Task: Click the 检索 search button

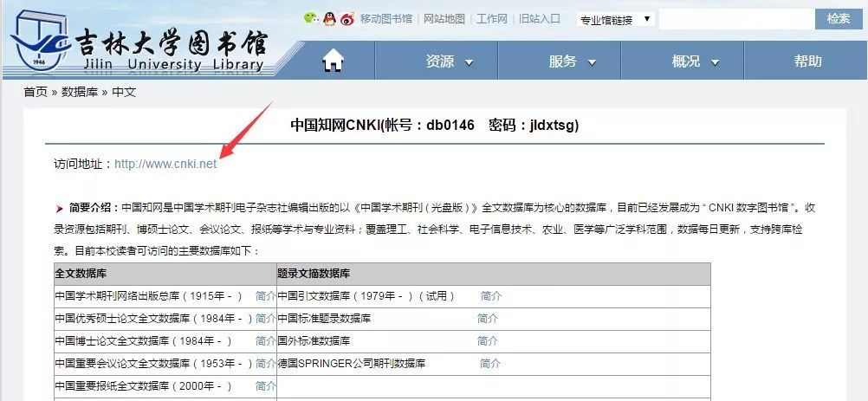Action: point(839,19)
